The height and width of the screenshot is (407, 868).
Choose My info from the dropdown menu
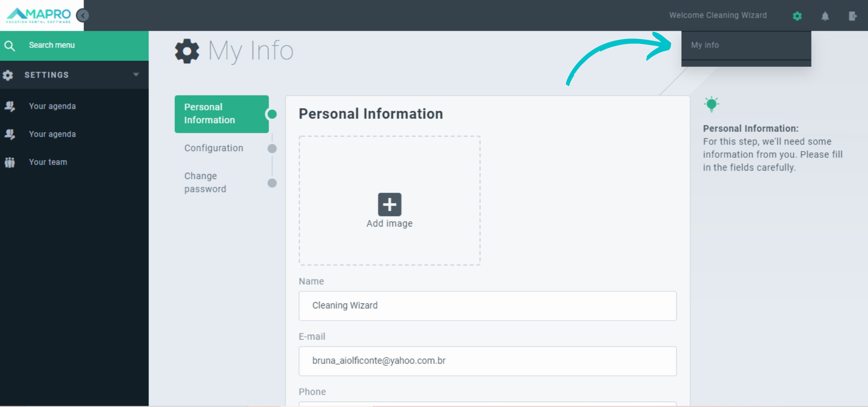[705, 45]
